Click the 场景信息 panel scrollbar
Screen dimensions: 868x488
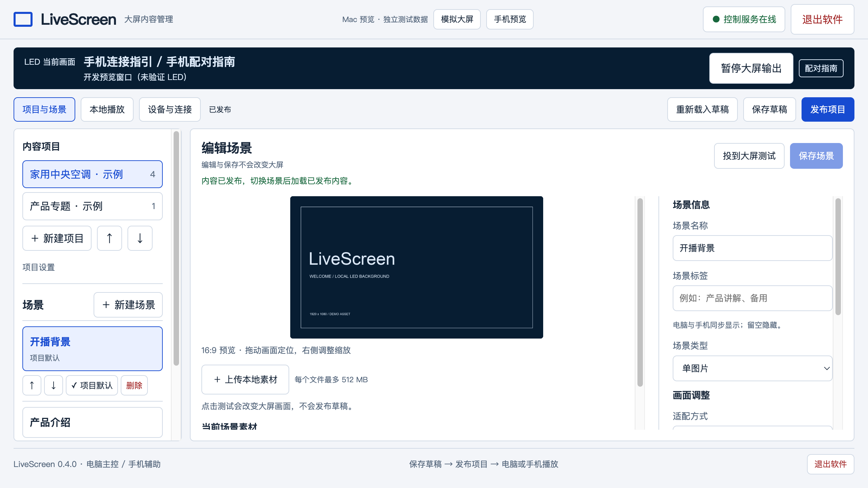click(x=838, y=257)
